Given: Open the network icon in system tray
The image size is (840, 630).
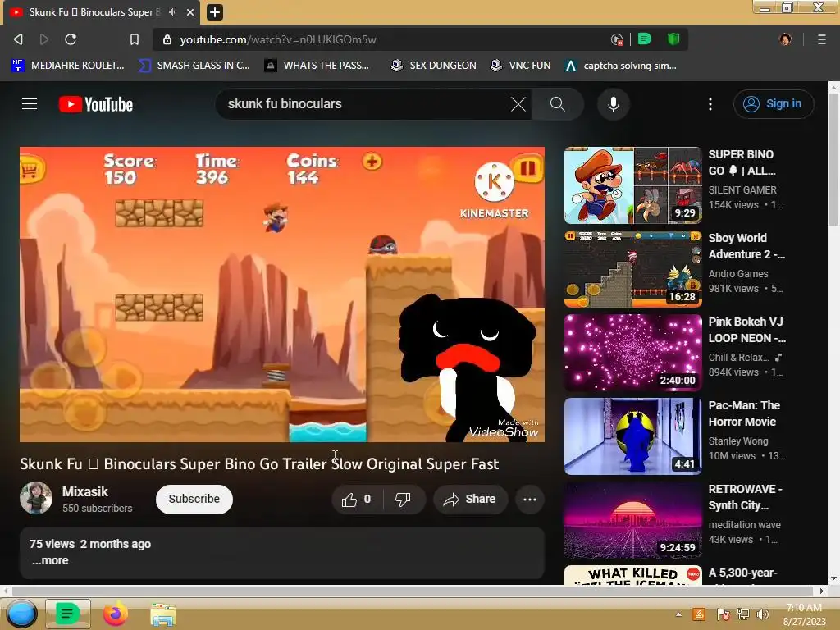Looking at the screenshot, I should [743, 614].
